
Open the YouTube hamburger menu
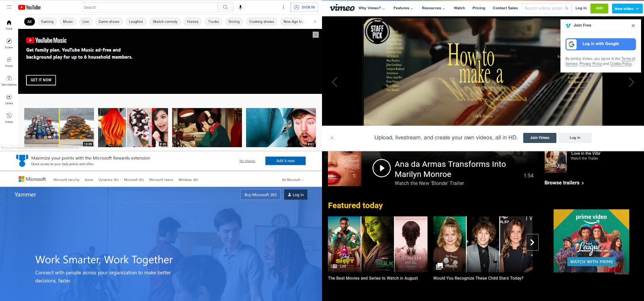[9, 7]
